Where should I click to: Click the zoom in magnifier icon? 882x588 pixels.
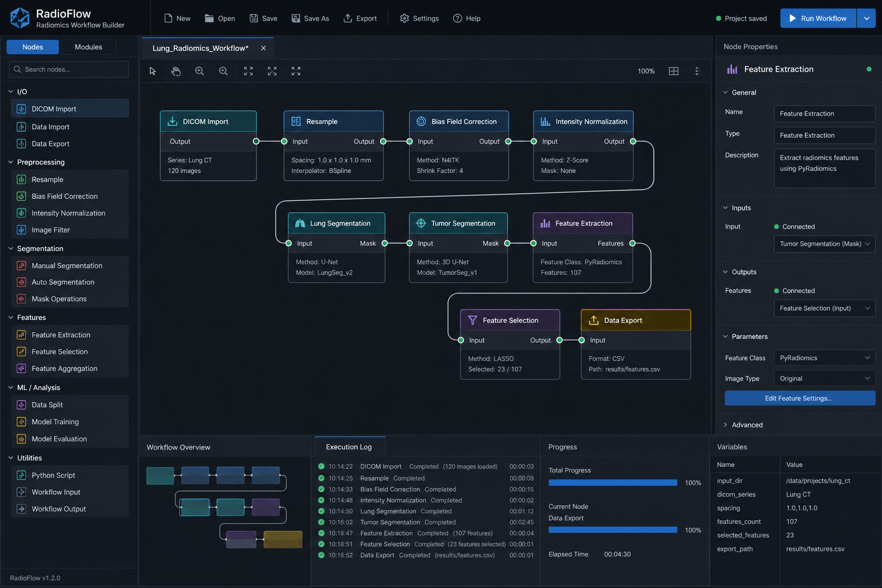click(x=199, y=71)
